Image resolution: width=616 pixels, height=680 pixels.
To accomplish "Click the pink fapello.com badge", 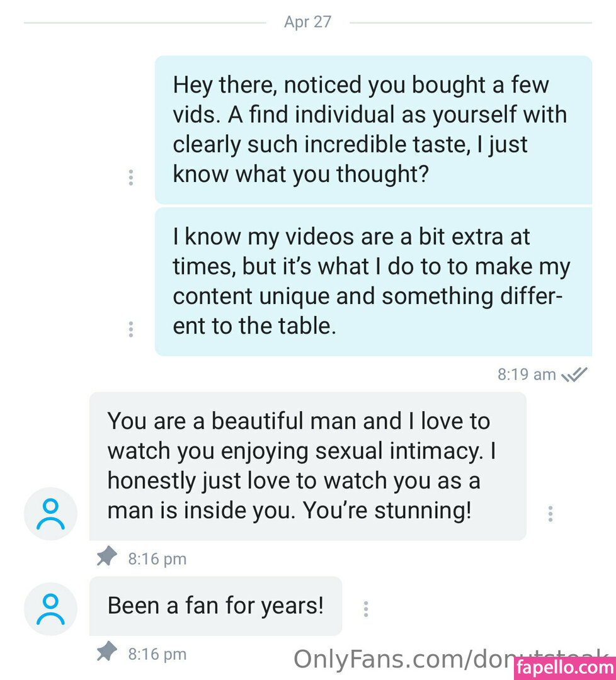I will tap(565, 667).
